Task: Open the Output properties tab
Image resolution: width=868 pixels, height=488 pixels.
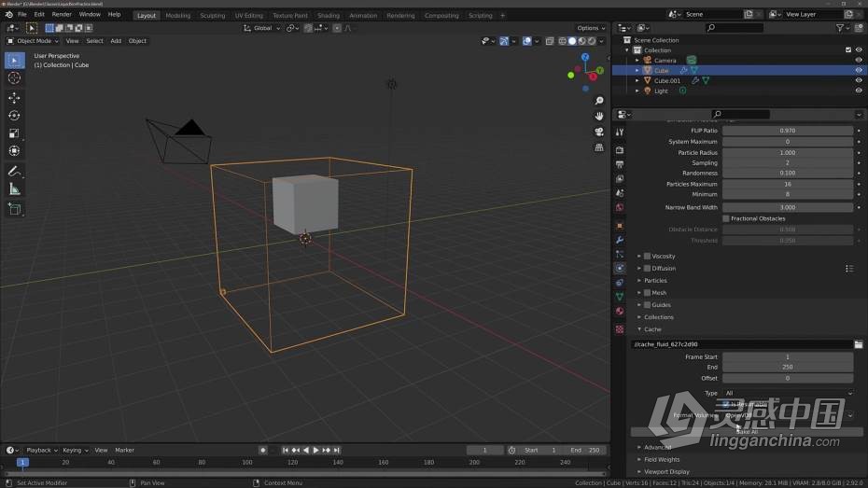Action: pos(620,164)
